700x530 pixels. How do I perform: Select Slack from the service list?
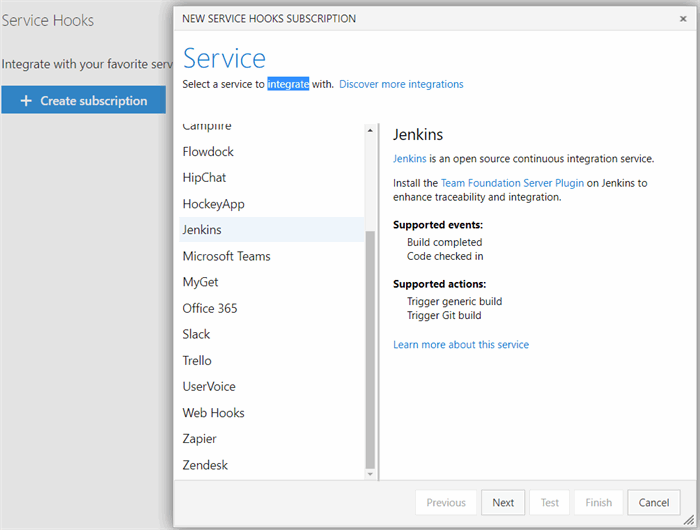click(x=196, y=334)
